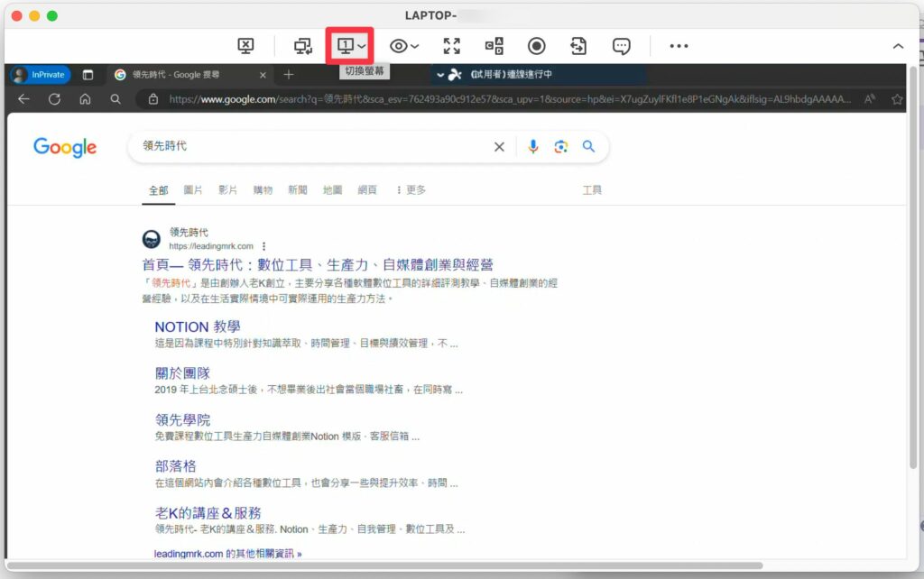Expand the connection status chevron

coord(440,75)
